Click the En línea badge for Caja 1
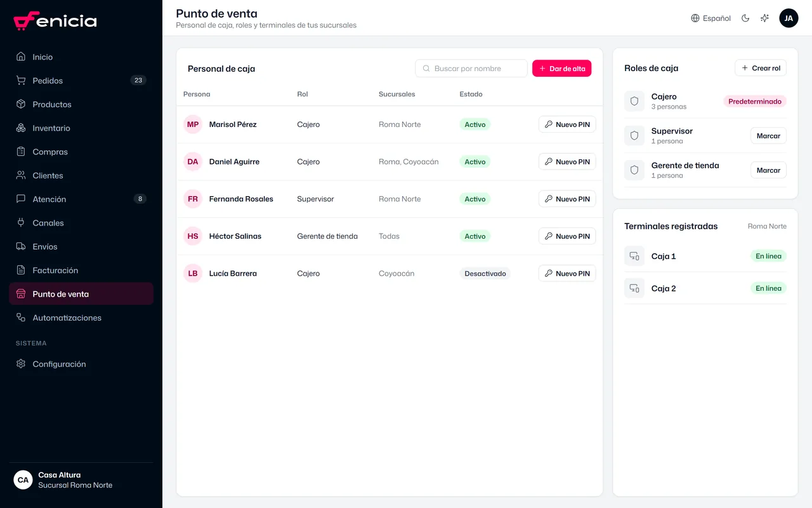This screenshot has width=812, height=508. [x=768, y=256]
